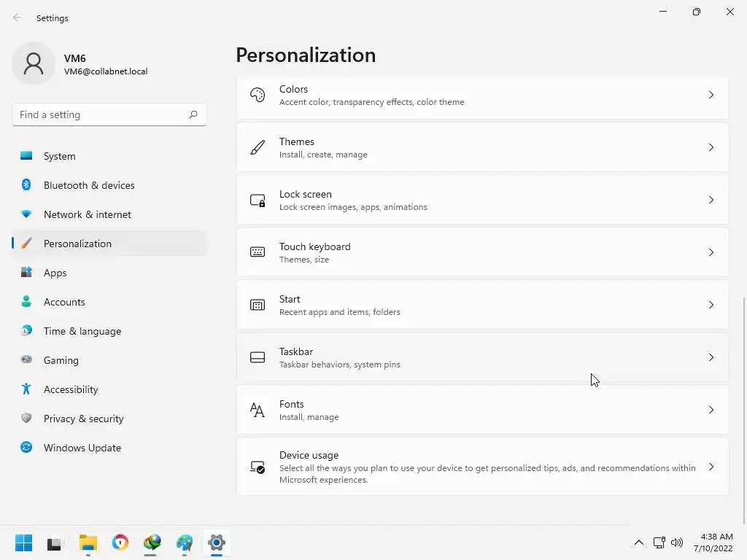The height and width of the screenshot is (560, 747).
Task: Select the Personalization category
Action: coord(109,244)
